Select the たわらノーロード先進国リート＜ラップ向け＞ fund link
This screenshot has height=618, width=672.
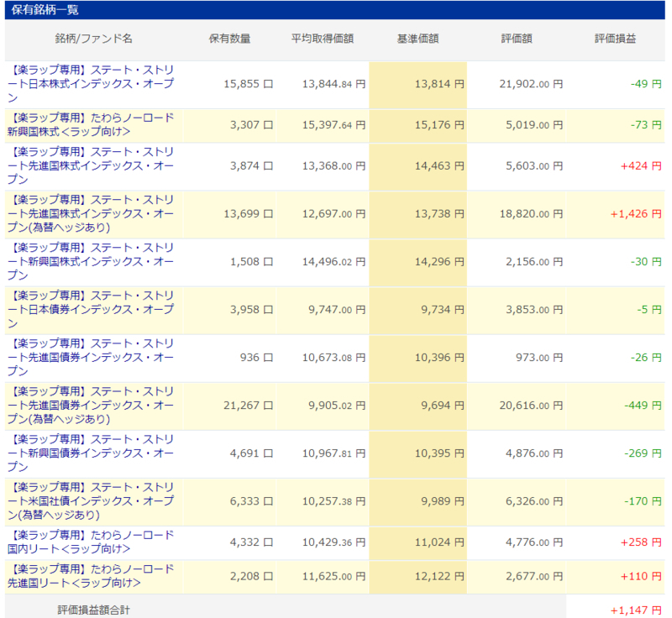point(92,577)
